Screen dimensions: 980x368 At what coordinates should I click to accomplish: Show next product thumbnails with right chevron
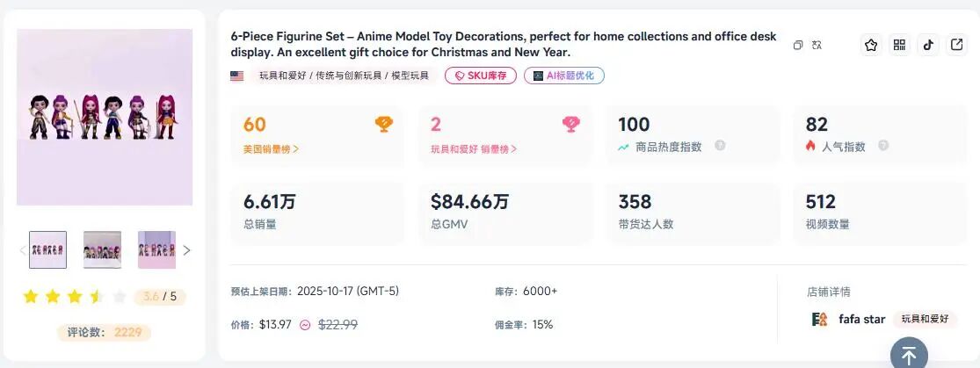tap(186, 250)
